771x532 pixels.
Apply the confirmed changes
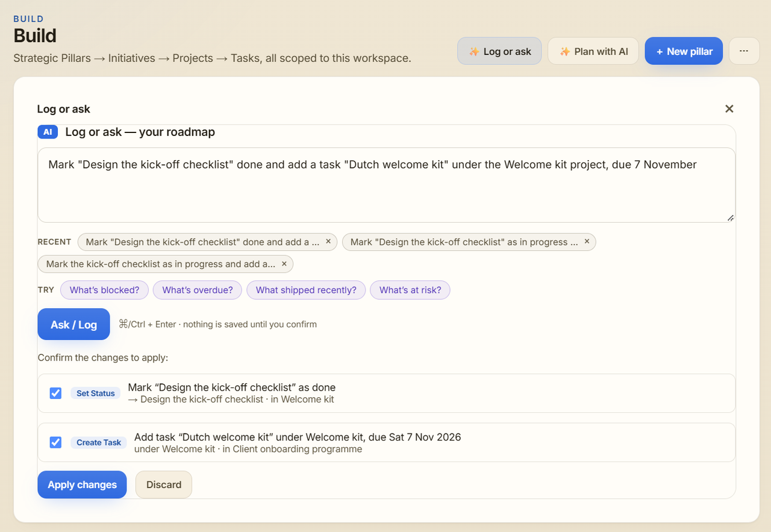82,484
